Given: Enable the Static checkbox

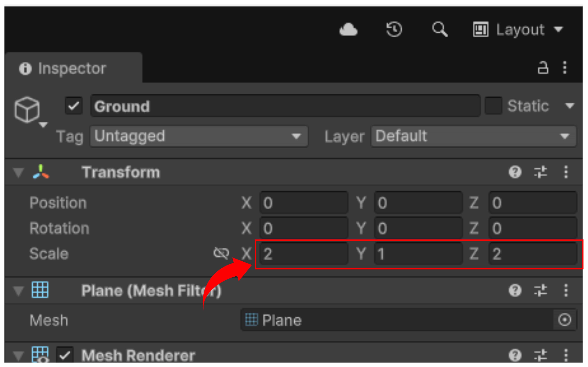Looking at the screenshot, I should [x=493, y=106].
